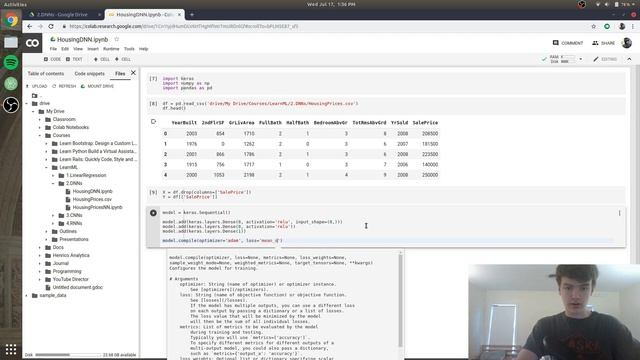Open Spotify from the dock
The width and height of the screenshot is (640, 360).
click(x=11, y=62)
